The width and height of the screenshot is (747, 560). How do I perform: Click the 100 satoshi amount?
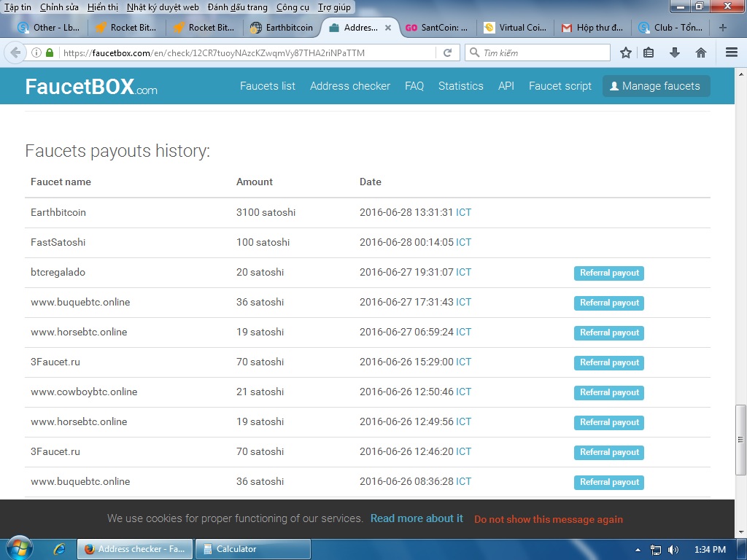pyautogui.click(x=263, y=242)
